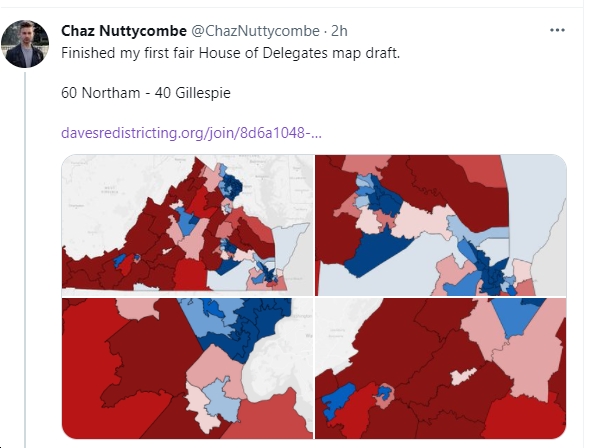Click the small white district in bottom-right map
Screen dimensions: 592x448
coord(462,376)
